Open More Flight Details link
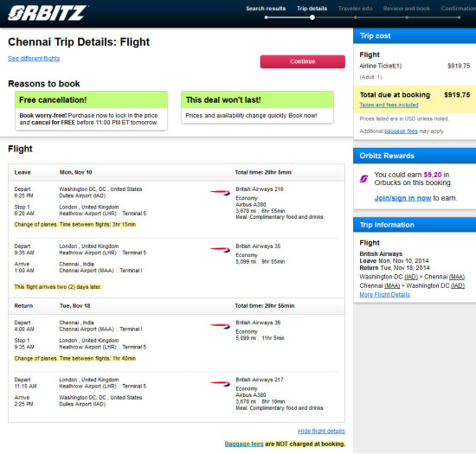Viewport: 476px width, 454px height. (384, 295)
